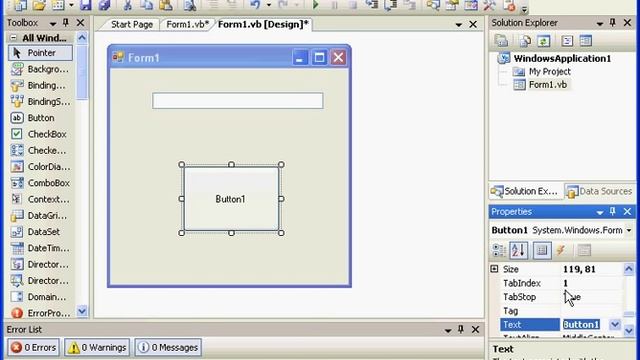Choose the DataGridView toolbox item
Screen dimensions: 640x360
click(x=40, y=216)
